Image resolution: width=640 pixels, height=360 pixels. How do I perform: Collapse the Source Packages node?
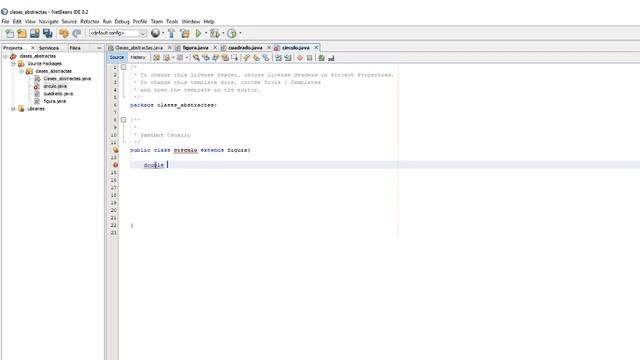[13, 64]
